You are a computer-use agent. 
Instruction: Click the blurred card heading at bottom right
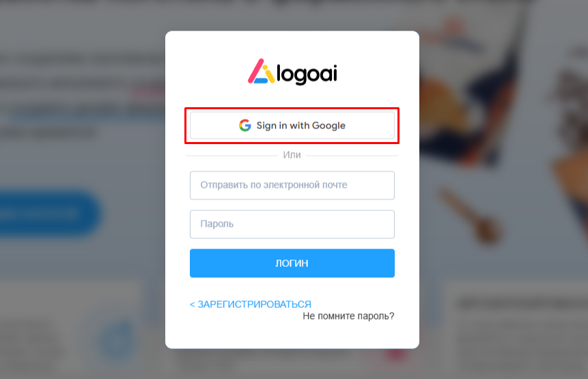[521, 303]
